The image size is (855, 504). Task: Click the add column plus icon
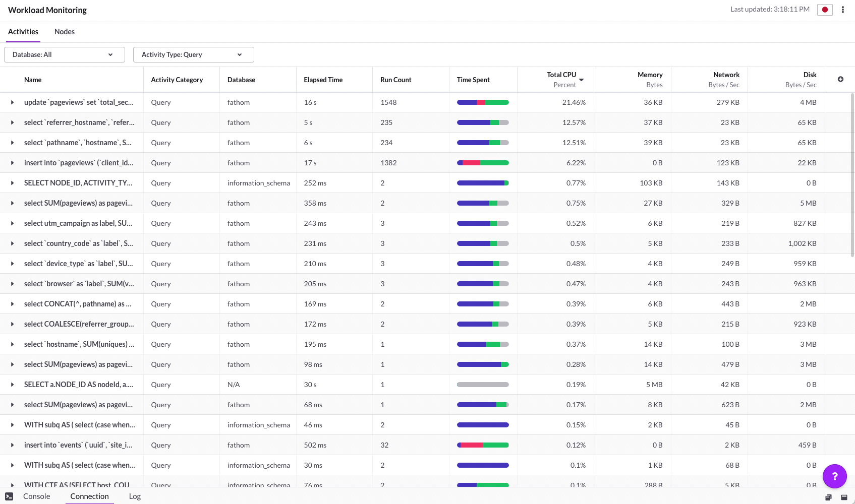(x=840, y=79)
